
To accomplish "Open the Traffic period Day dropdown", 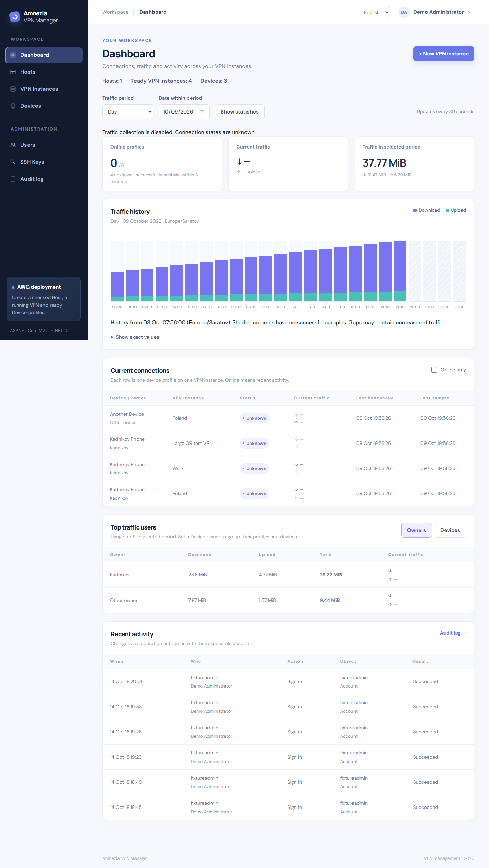I will 128,112.
